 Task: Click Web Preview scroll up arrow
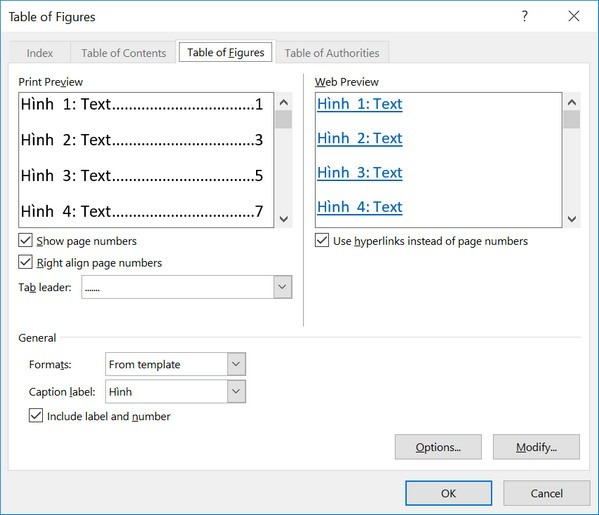click(571, 102)
